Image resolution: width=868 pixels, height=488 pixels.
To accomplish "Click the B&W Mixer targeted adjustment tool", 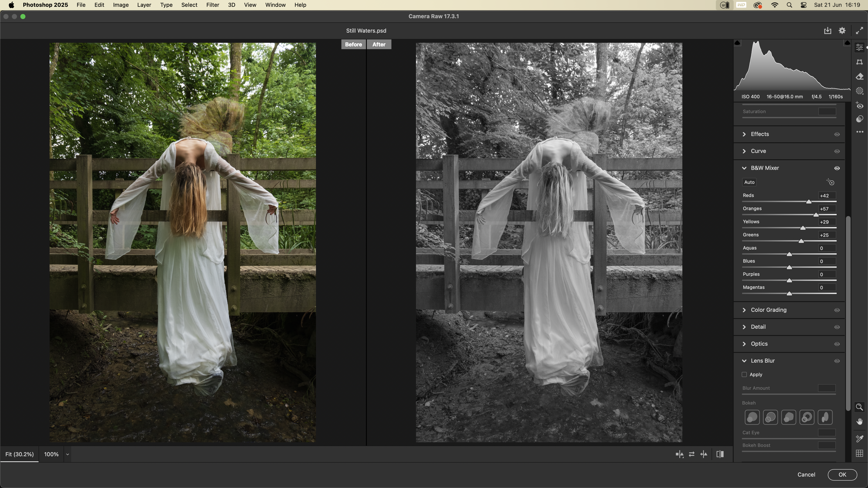I will pyautogui.click(x=831, y=182).
